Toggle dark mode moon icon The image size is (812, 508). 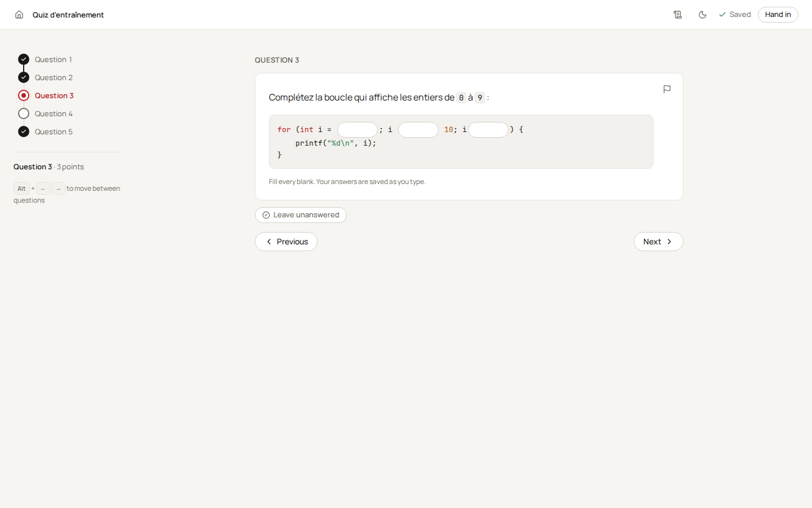(x=703, y=15)
